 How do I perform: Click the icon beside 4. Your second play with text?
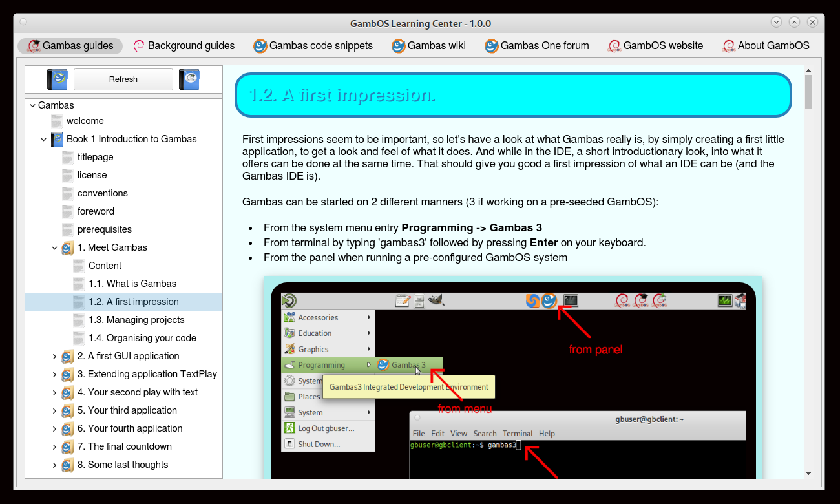click(x=68, y=392)
